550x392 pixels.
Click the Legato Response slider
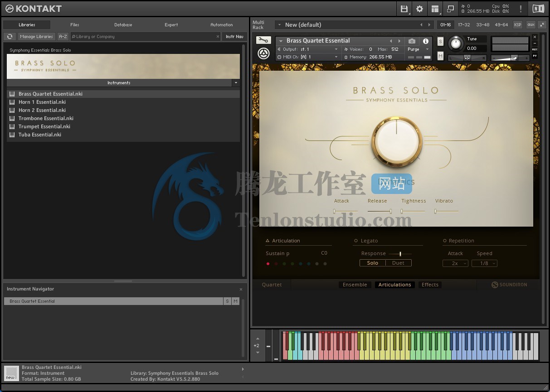400,254
